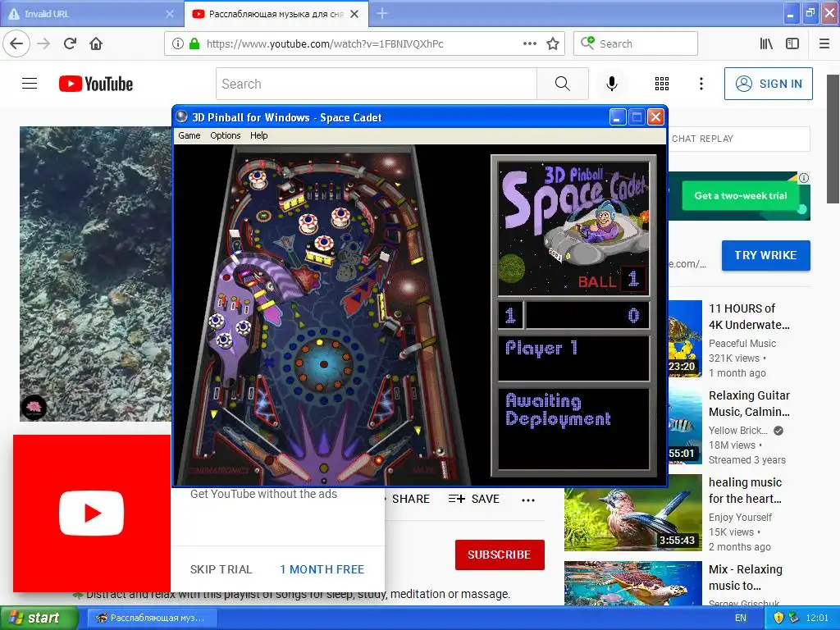Click the Firefox taskbar button
The height and width of the screenshot is (630, 840).
click(152, 618)
